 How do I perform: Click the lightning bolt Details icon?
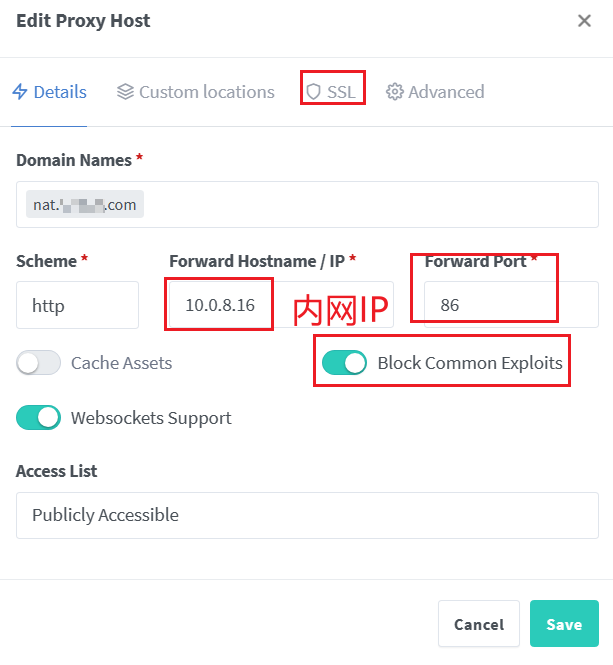(x=19, y=92)
